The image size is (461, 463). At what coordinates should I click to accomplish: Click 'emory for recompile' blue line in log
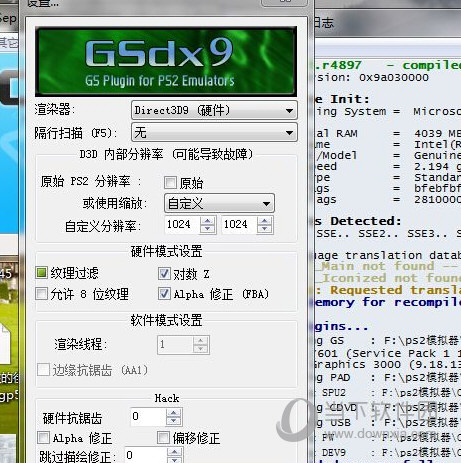388,302
